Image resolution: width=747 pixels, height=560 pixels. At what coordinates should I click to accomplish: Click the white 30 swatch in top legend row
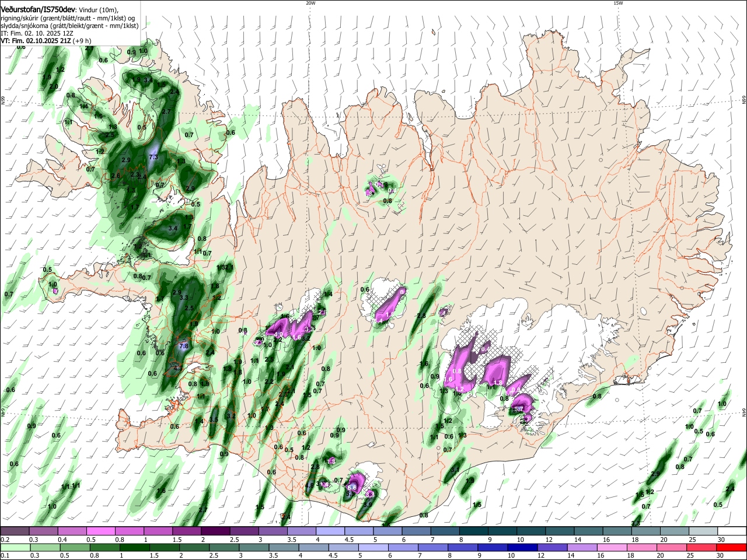tap(732, 531)
